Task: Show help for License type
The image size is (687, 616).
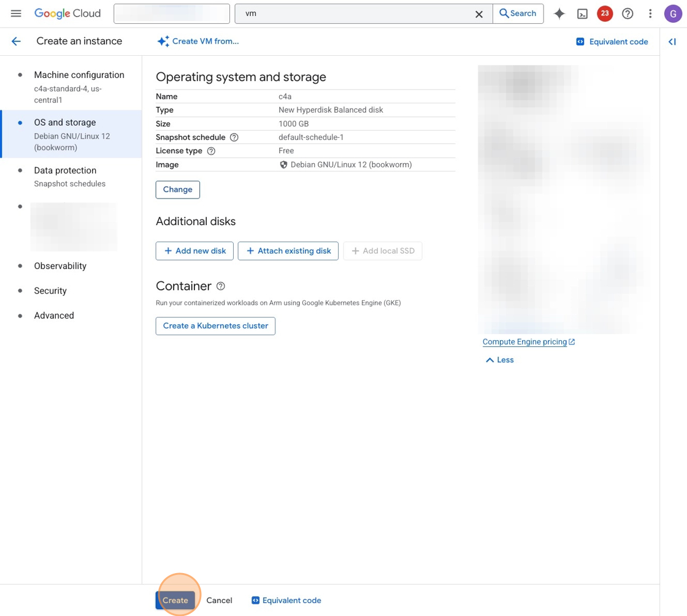Action: tap(211, 151)
